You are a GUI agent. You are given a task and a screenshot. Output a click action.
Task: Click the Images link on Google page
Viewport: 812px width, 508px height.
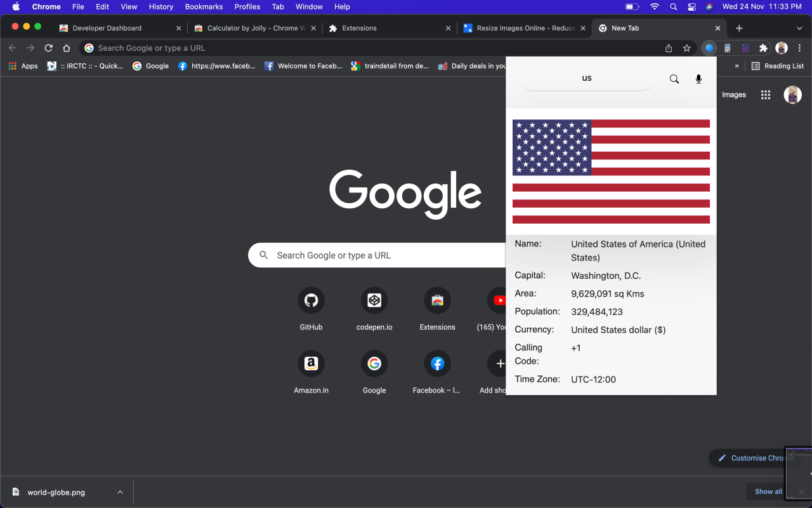[734, 95]
